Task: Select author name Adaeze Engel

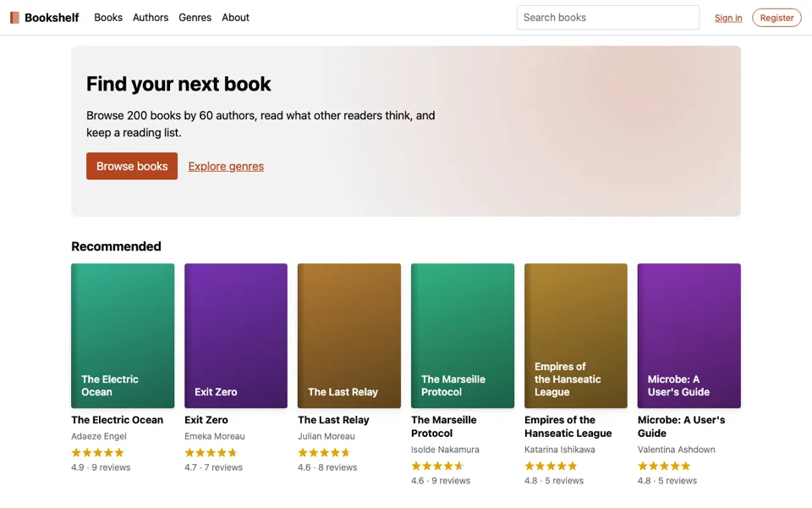Action: click(x=99, y=437)
